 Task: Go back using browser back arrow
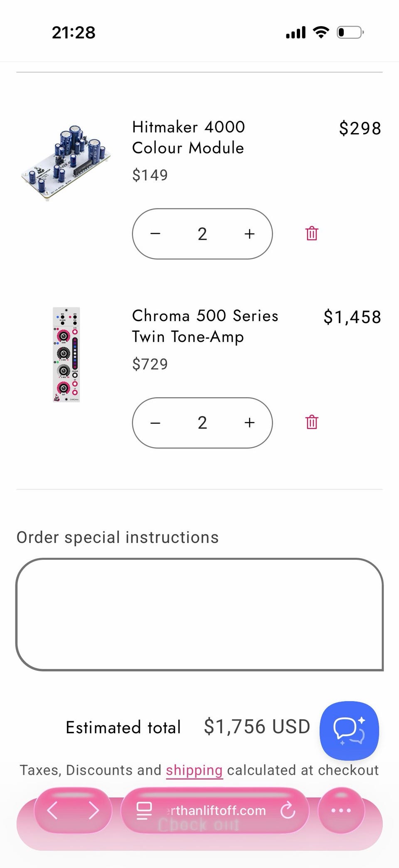click(52, 810)
